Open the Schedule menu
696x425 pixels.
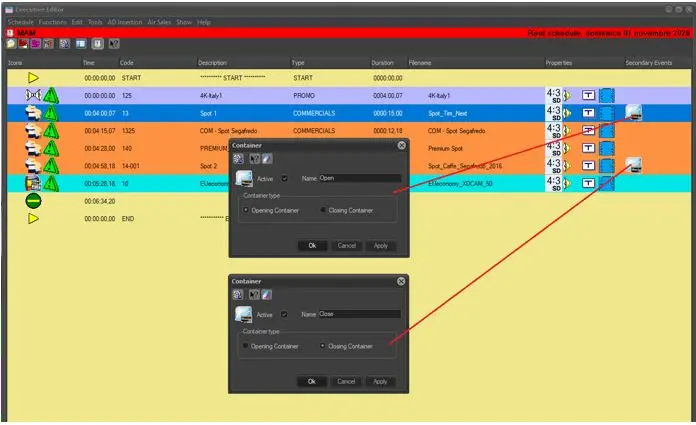coord(20,21)
